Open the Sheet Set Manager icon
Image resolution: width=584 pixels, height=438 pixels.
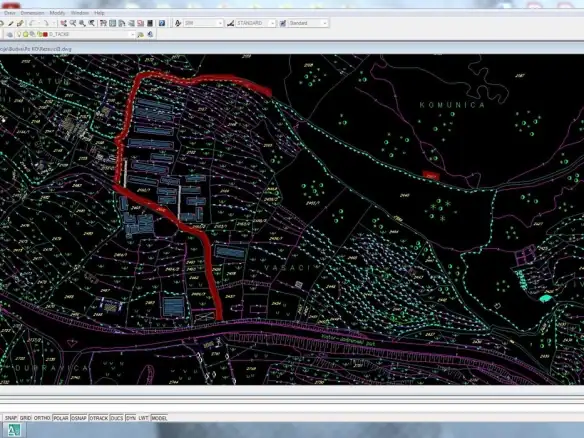(131, 23)
